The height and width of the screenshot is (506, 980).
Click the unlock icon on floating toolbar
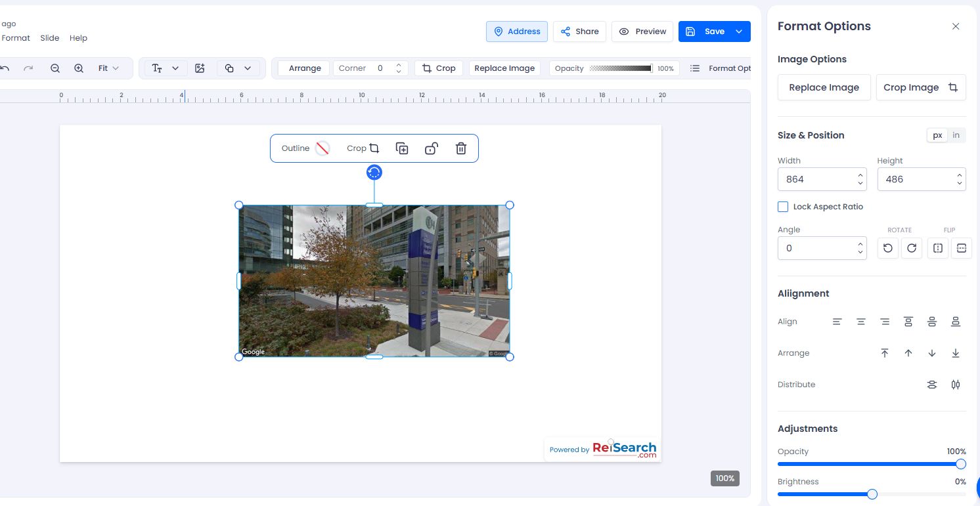431,148
